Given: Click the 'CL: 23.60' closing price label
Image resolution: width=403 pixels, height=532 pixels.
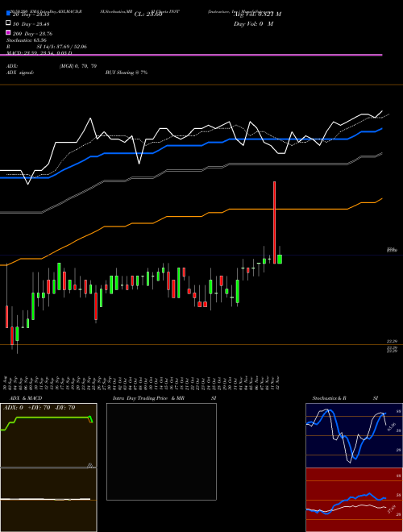Looking at the screenshot, I should click(148, 15).
